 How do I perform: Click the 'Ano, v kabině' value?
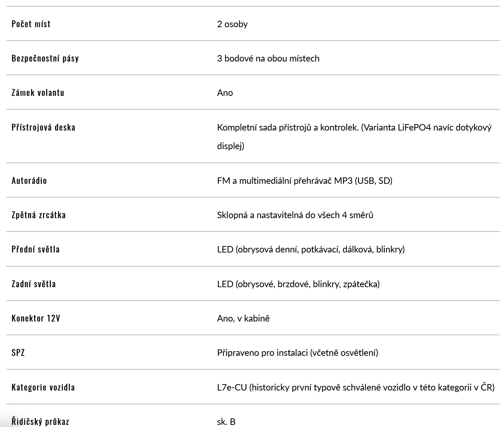[243, 318]
